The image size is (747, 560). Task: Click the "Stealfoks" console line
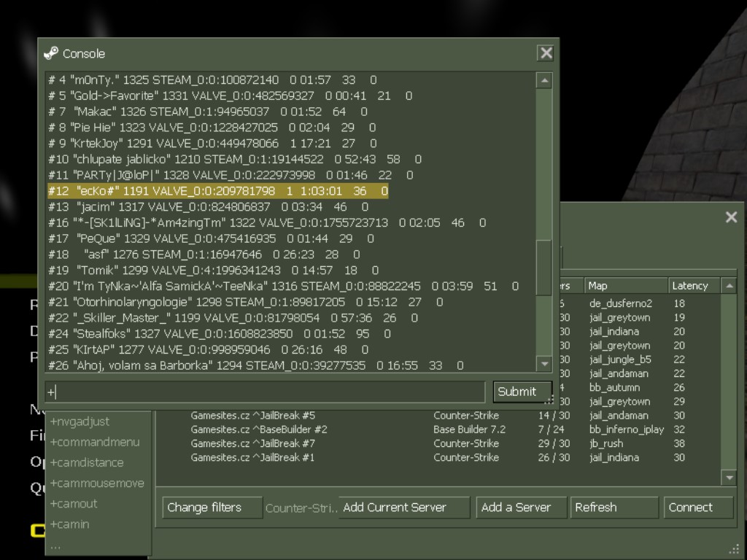coord(219,334)
